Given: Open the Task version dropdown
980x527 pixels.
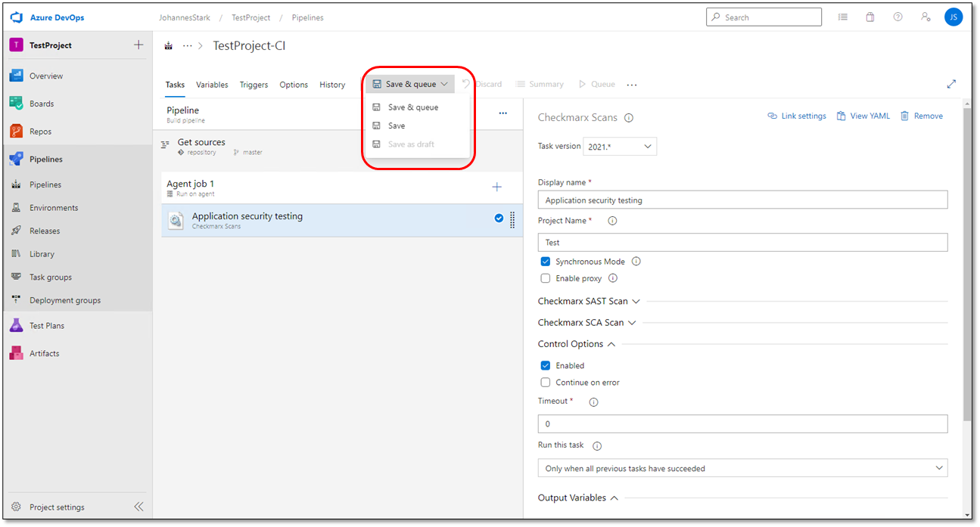Looking at the screenshot, I should 620,146.
